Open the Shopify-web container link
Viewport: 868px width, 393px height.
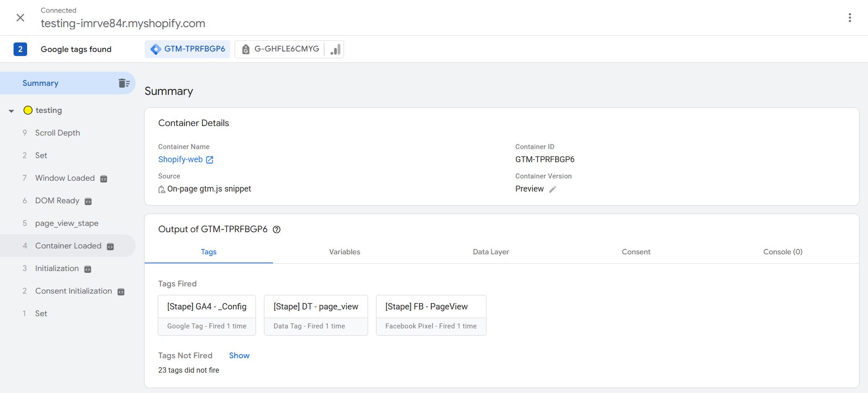tap(180, 159)
